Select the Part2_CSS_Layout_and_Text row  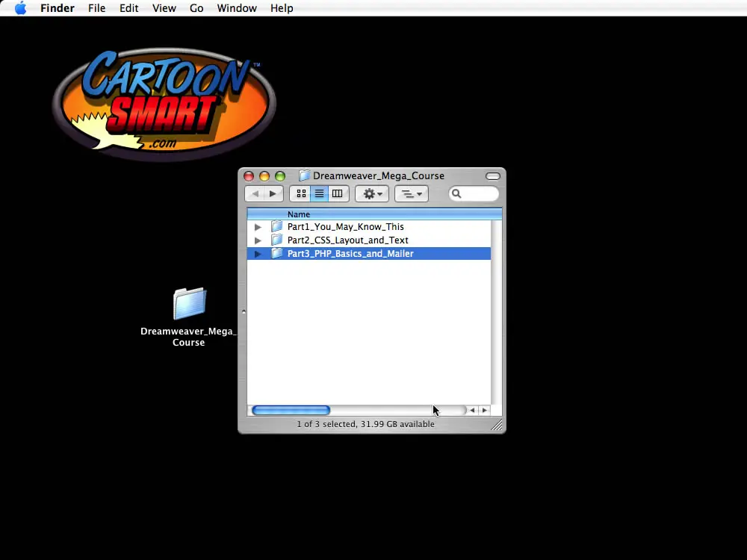click(x=369, y=240)
